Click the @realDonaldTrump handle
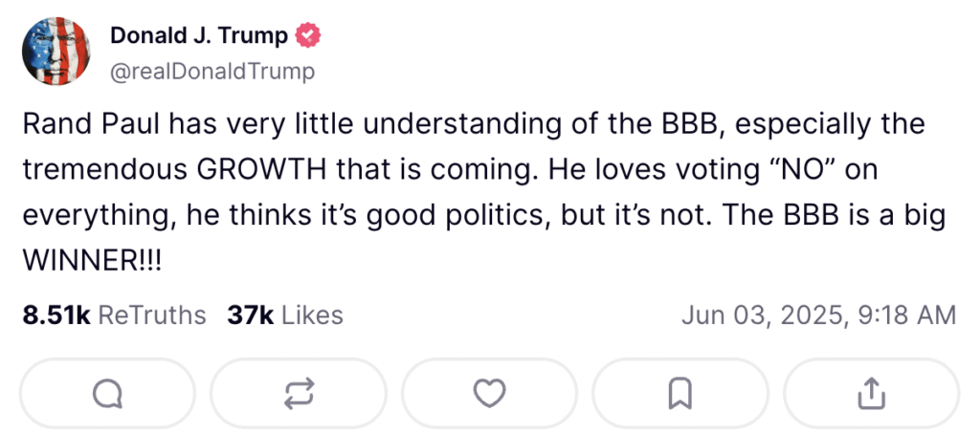 212,71
